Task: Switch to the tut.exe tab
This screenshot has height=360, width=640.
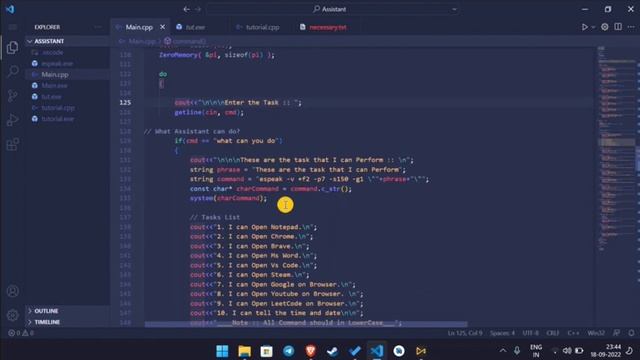Action: 195,27
